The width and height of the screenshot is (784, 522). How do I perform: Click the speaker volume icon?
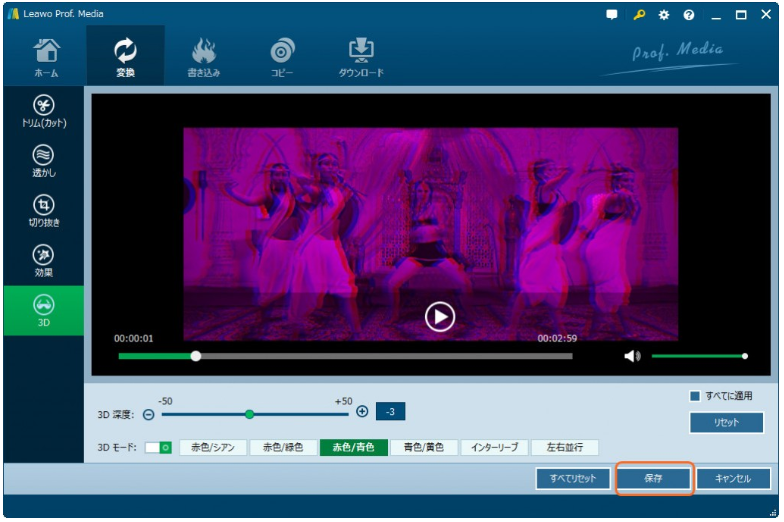click(x=631, y=356)
